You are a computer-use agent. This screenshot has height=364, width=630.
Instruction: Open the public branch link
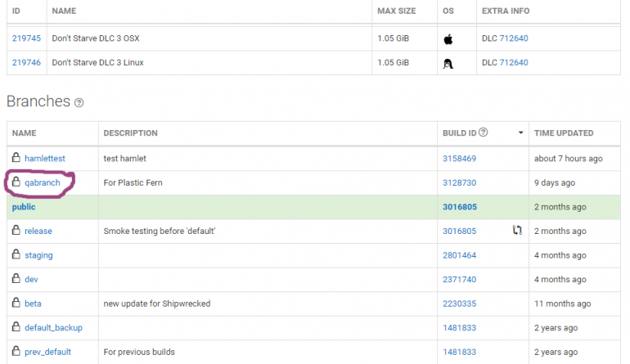[x=24, y=207]
